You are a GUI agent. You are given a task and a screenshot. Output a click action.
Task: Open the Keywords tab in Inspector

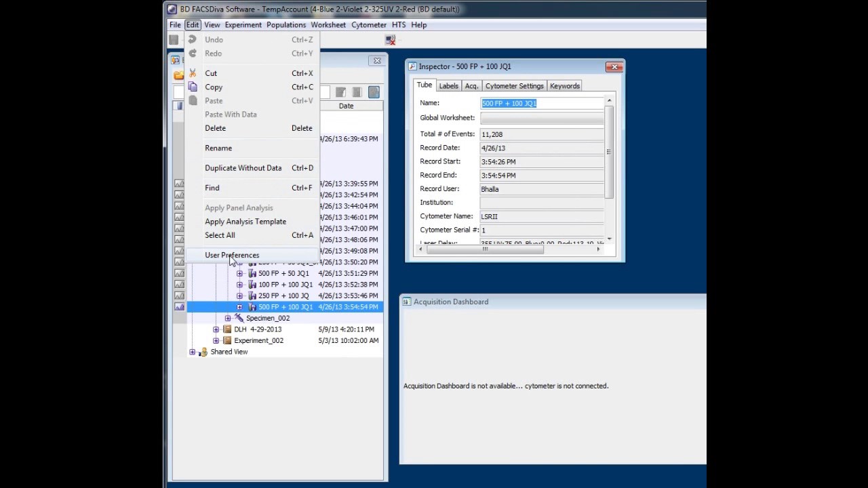(565, 86)
